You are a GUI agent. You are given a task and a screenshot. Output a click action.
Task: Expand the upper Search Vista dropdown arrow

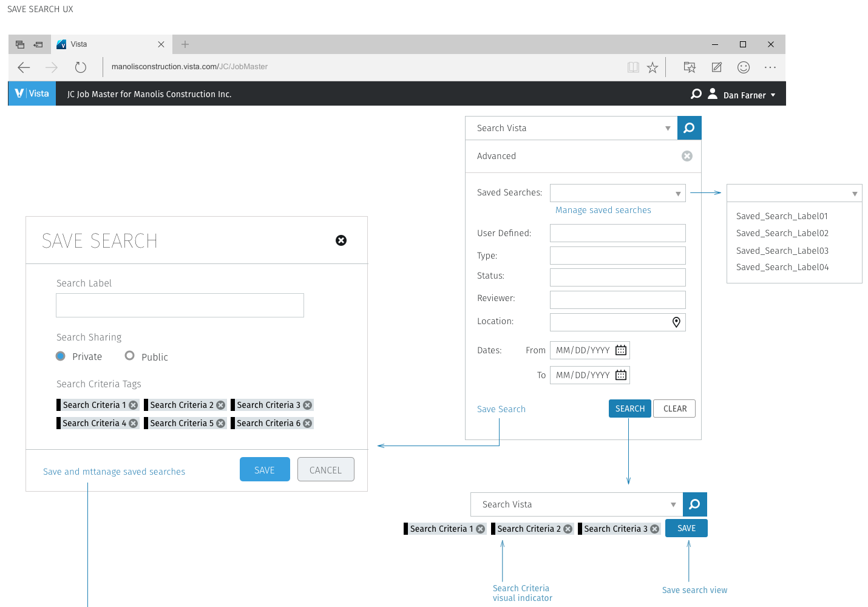pos(668,129)
